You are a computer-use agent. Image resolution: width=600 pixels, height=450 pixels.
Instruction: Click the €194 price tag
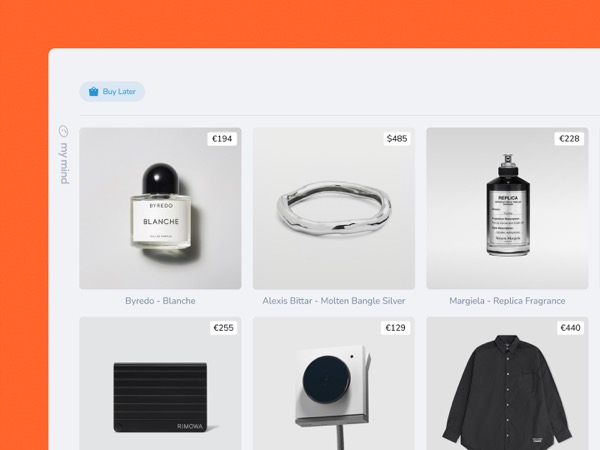click(222, 139)
